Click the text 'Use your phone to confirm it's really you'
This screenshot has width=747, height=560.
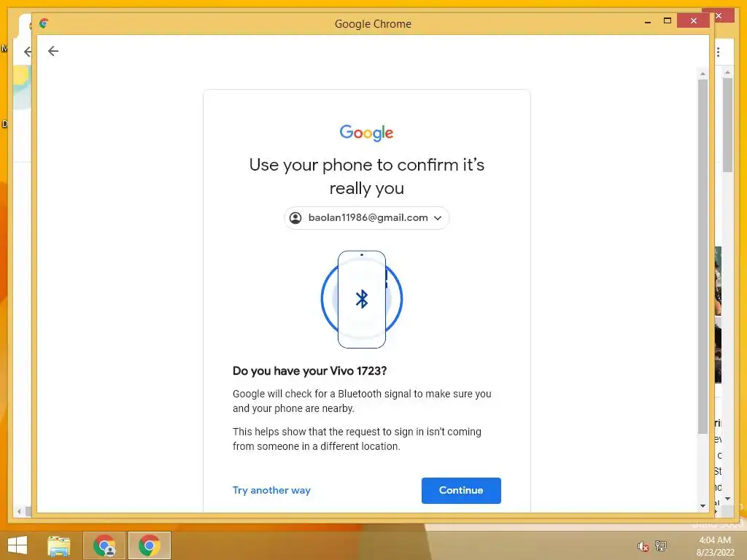pos(367,176)
